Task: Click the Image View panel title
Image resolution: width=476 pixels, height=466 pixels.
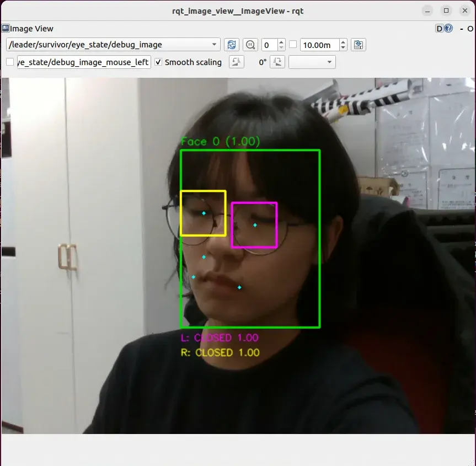Action: (31, 29)
